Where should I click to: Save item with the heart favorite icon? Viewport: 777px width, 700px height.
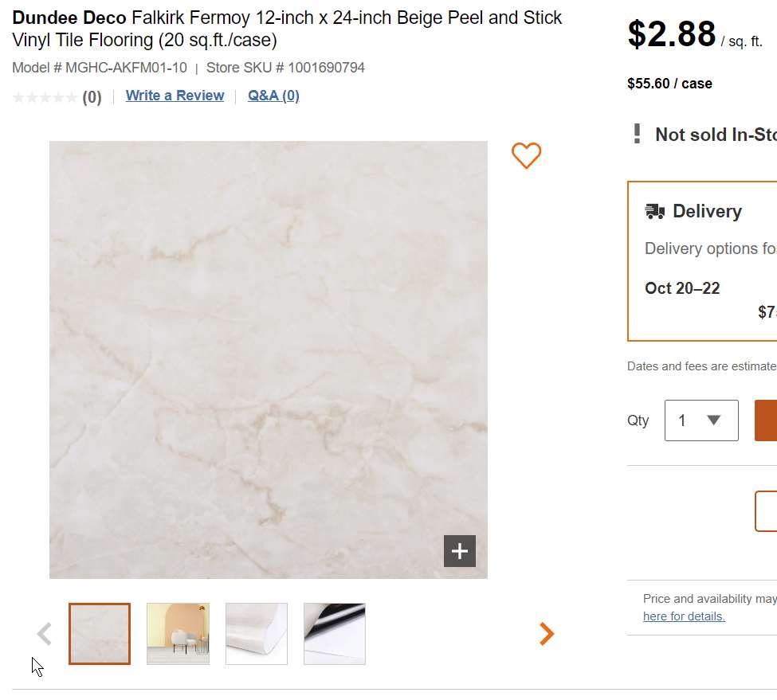pos(526,155)
